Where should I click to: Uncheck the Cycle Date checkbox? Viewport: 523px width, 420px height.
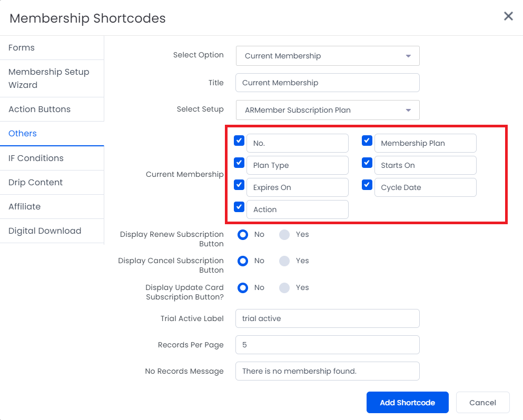pos(367,185)
